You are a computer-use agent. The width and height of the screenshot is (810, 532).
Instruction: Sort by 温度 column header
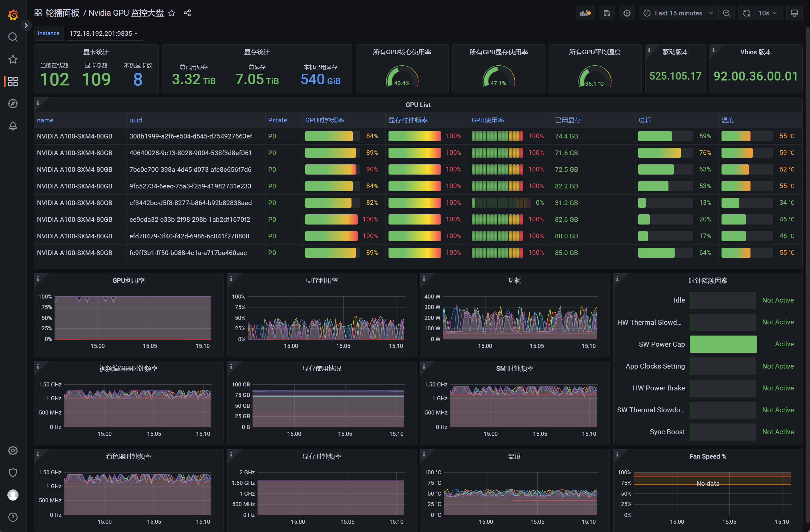coord(728,120)
